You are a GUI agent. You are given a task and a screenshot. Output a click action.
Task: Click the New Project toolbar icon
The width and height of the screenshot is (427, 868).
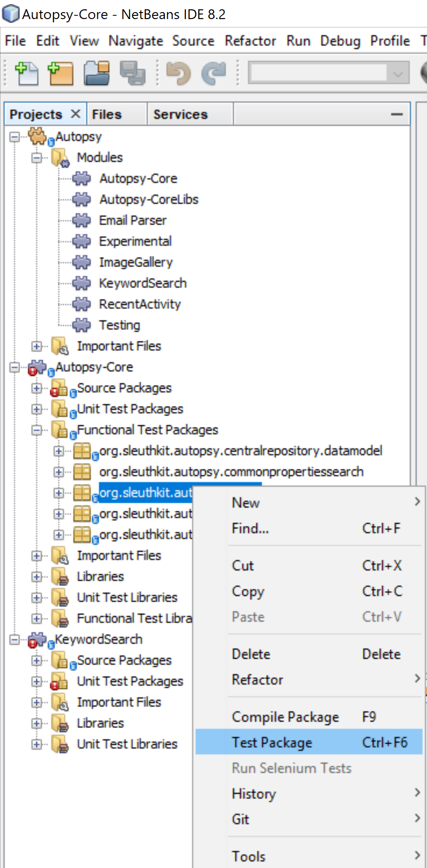click(61, 74)
